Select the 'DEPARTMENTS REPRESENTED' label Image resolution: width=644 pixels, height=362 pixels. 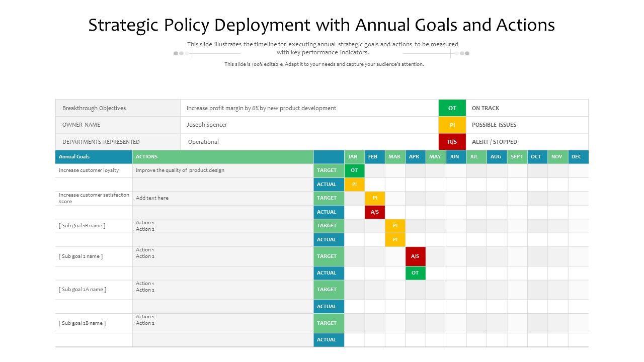(101, 142)
